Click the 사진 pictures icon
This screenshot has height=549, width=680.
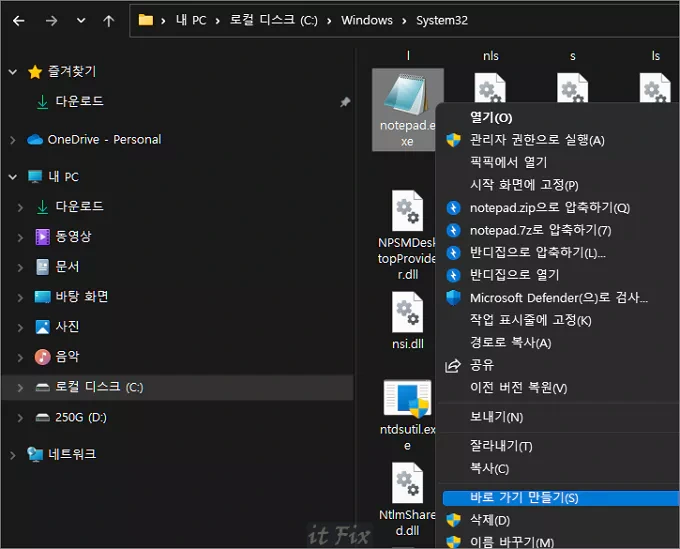[42, 327]
